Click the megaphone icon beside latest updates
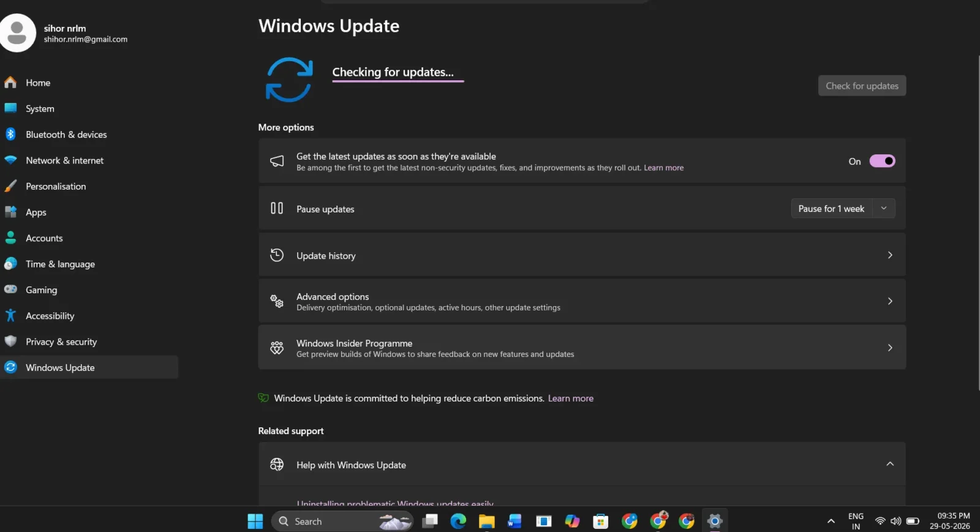The height and width of the screenshot is (532, 980). coord(277,161)
